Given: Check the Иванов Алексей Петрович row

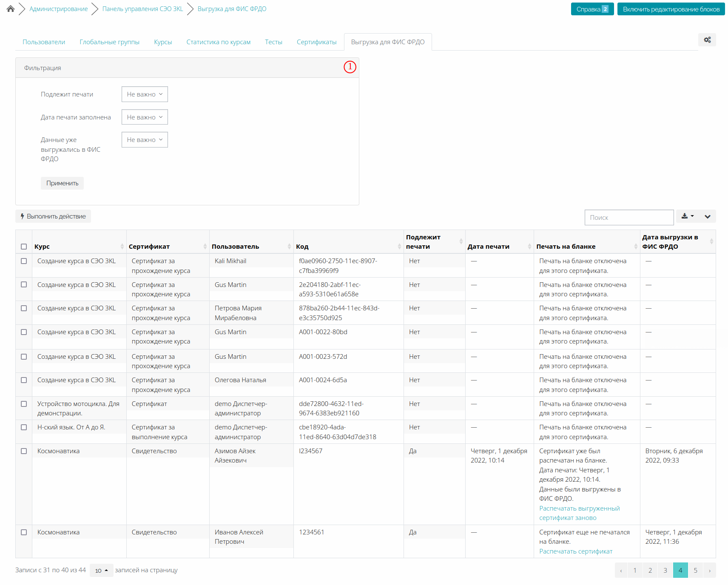Looking at the screenshot, I should coord(24,532).
